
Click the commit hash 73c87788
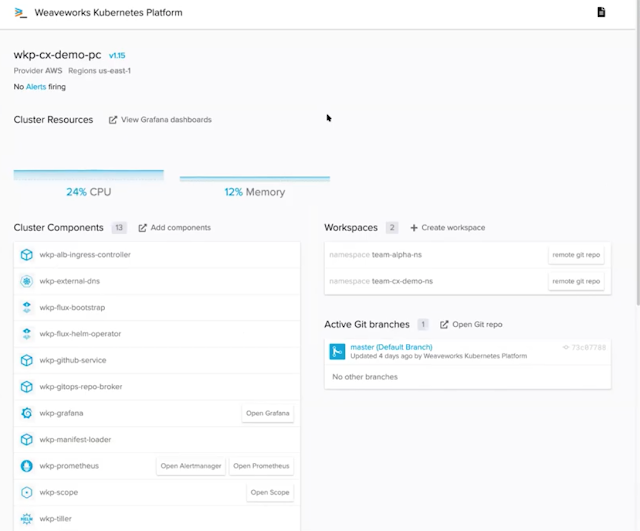589,347
